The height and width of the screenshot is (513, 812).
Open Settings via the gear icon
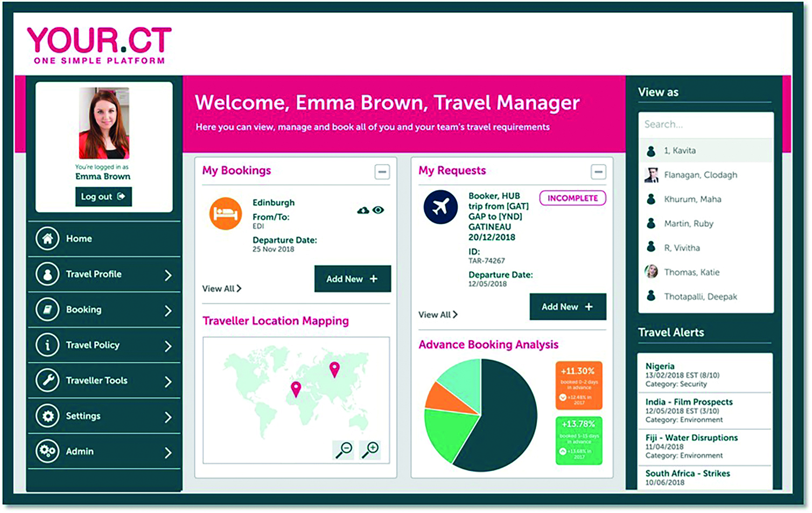[x=47, y=416]
